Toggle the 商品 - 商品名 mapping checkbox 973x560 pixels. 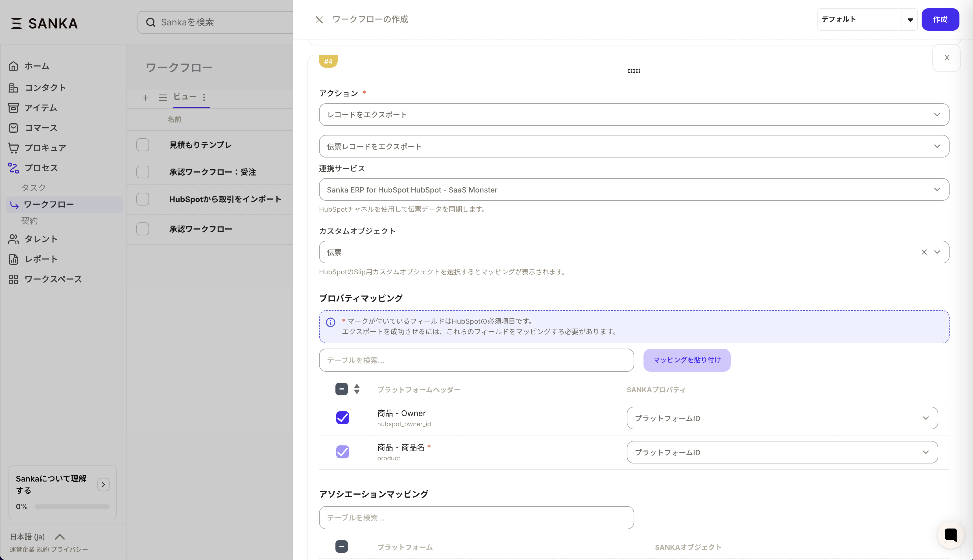tap(342, 452)
